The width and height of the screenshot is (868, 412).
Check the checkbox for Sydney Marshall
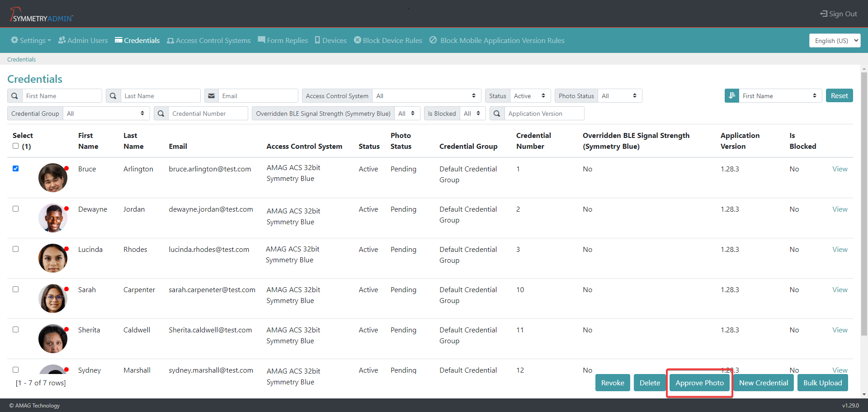(x=16, y=370)
